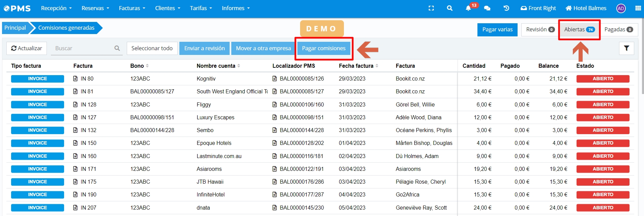644x216 pixels.
Task: Click the history clock icon
Action: coord(506,8)
